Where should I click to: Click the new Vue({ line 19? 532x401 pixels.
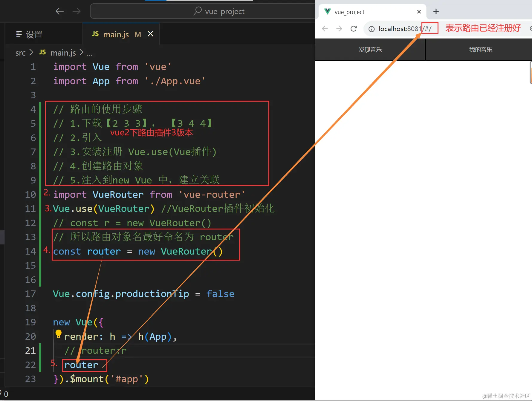78,322
